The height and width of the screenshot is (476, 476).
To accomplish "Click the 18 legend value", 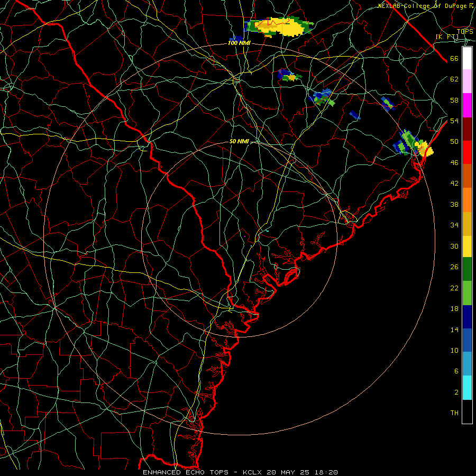I will pos(454,309).
